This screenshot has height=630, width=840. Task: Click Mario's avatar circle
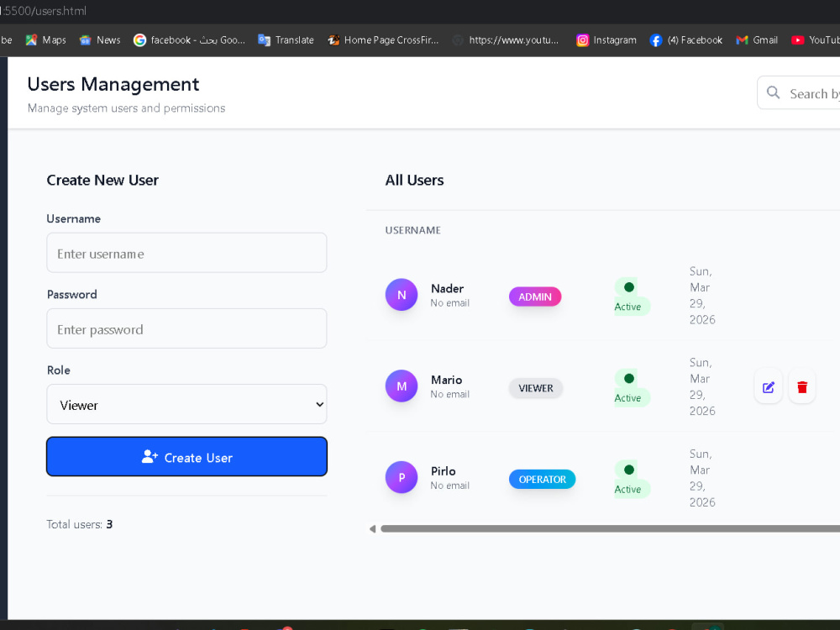[402, 386]
